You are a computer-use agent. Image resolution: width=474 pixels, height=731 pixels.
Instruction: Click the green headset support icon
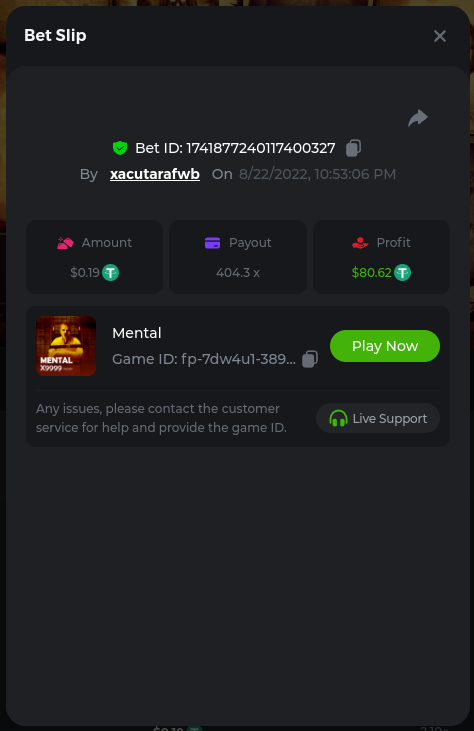coord(338,418)
